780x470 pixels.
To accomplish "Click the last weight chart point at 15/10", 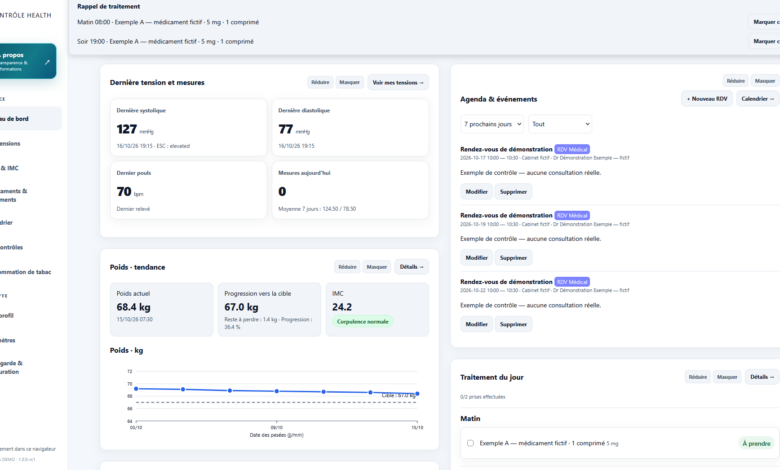I will click(x=417, y=393).
